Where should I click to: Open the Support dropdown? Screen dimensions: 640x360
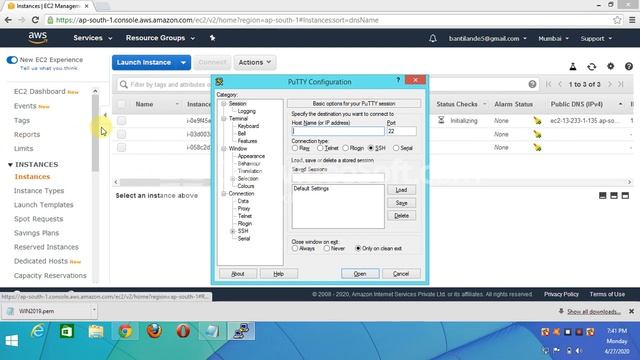(x=596, y=38)
